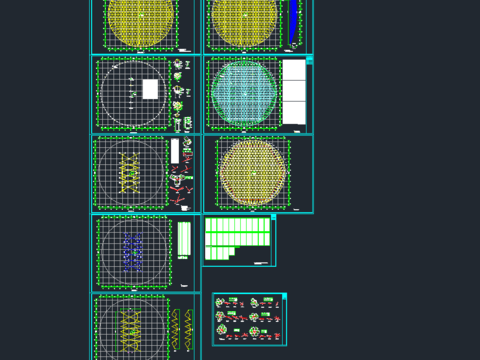Image resolution: width=480 pixels, height=360 pixels.
Task: Select the blue cross-bracing members
Action: point(133,252)
